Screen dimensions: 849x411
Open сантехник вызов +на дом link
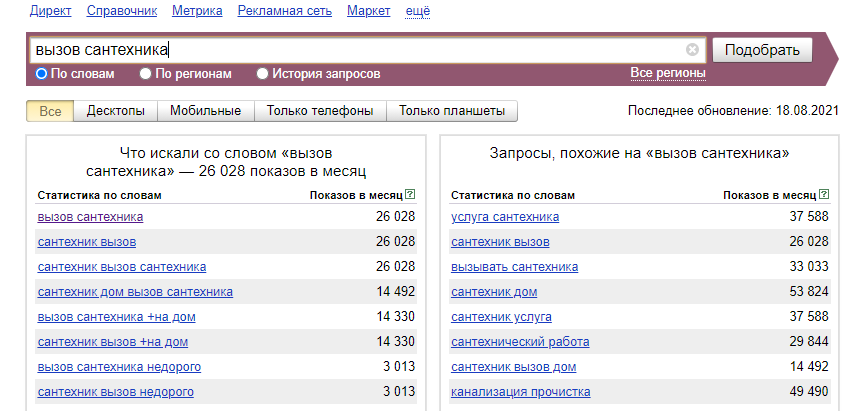click(x=113, y=342)
